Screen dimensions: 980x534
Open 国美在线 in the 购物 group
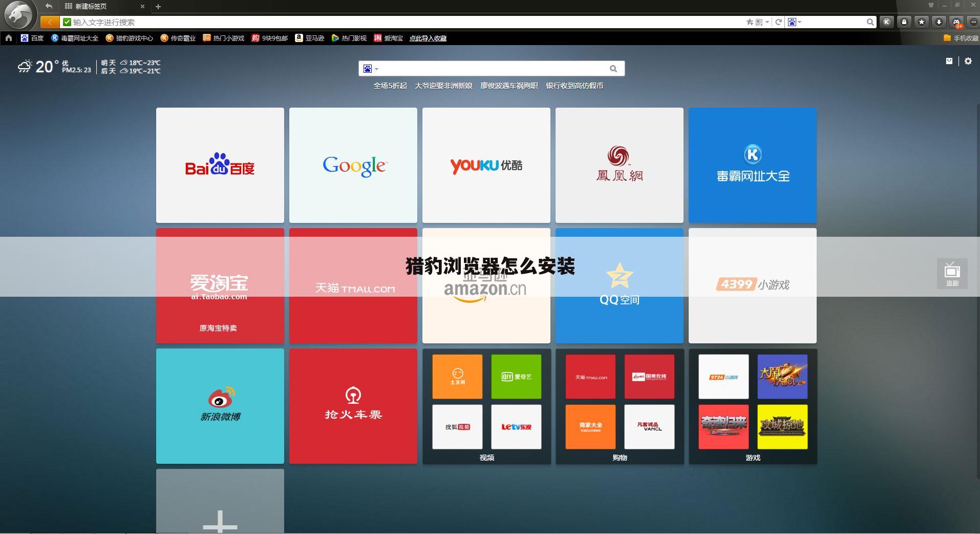[x=649, y=377]
